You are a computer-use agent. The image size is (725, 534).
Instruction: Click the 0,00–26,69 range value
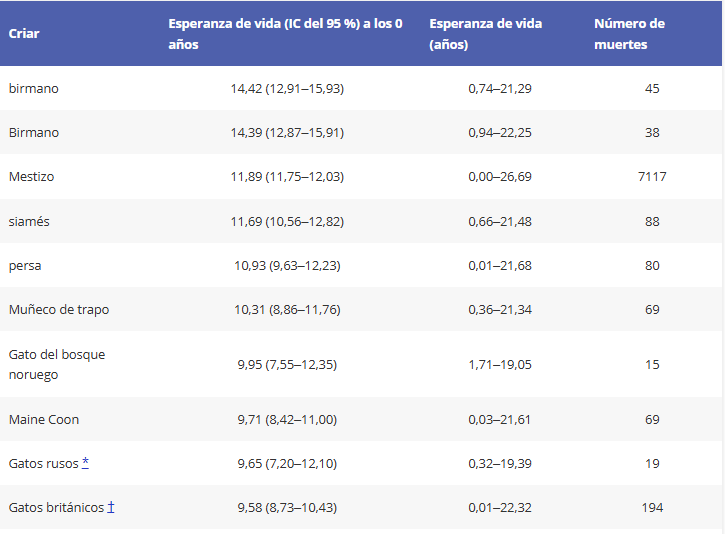500,177
